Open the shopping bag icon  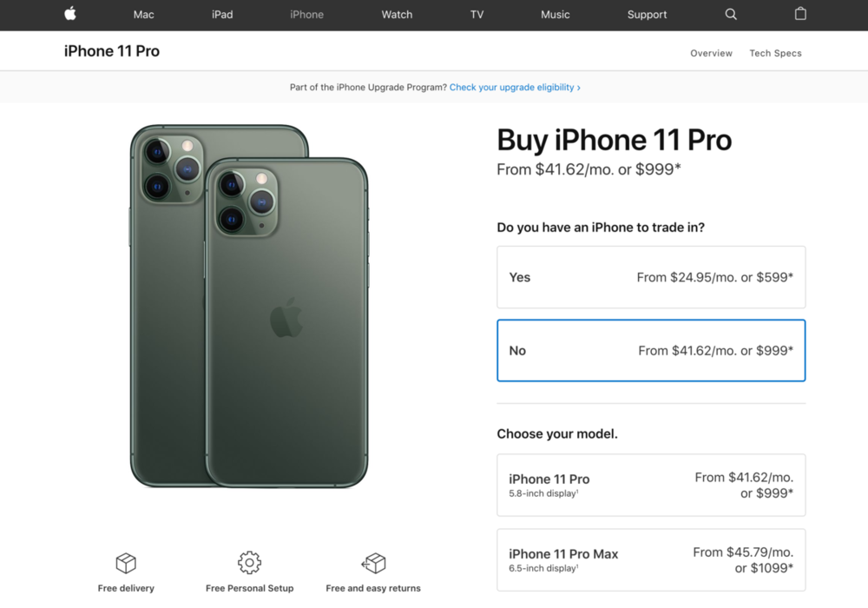click(800, 14)
